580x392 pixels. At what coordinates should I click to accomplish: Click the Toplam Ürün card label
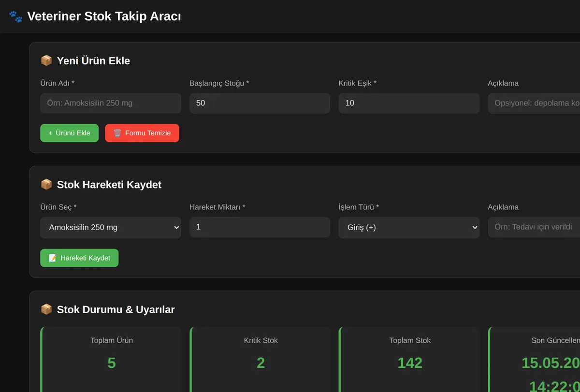pyautogui.click(x=112, y=340)
